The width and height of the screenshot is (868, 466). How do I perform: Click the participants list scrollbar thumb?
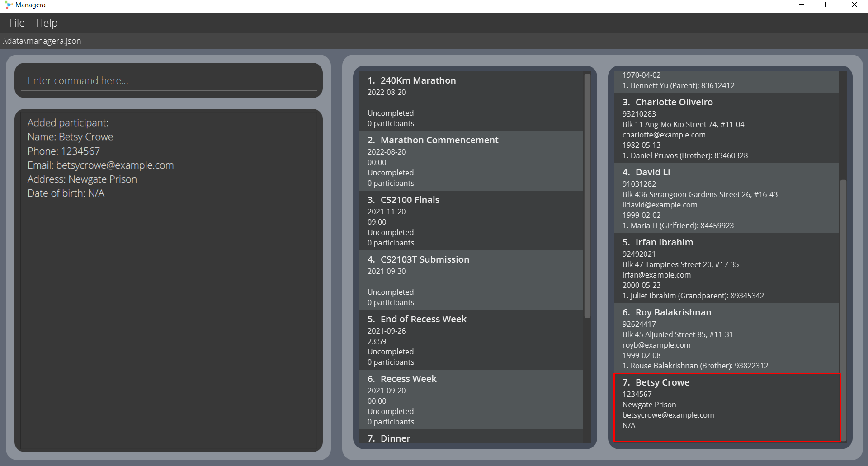coord(843,310)
